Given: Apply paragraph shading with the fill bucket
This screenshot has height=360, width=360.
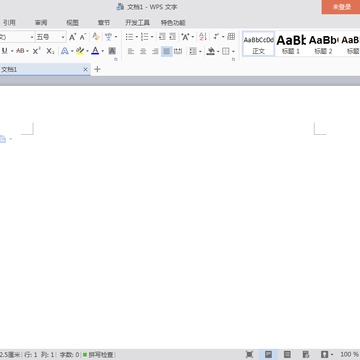Looking at the screenshot, I should click(210, 51).
